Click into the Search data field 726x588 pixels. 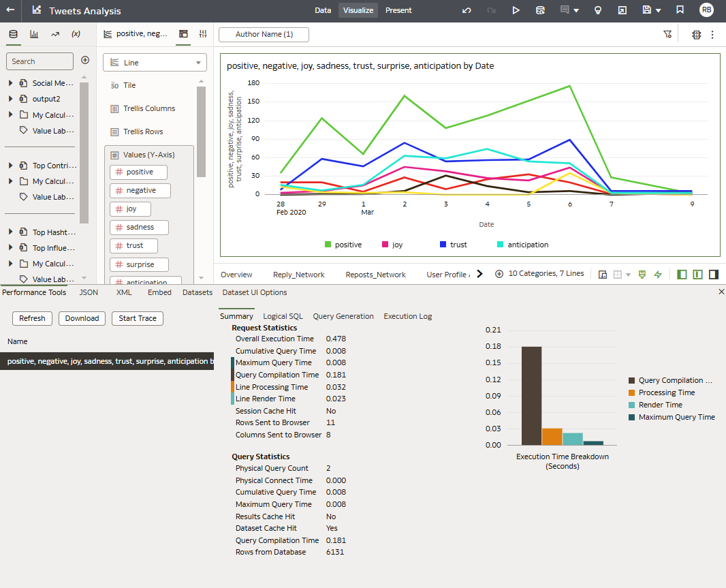click(x=40, y=61)
